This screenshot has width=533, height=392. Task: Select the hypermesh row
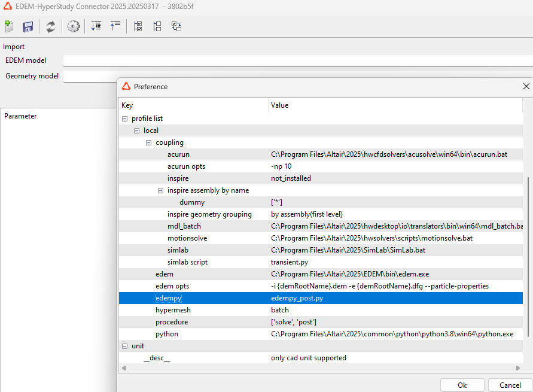coord(321,310)
